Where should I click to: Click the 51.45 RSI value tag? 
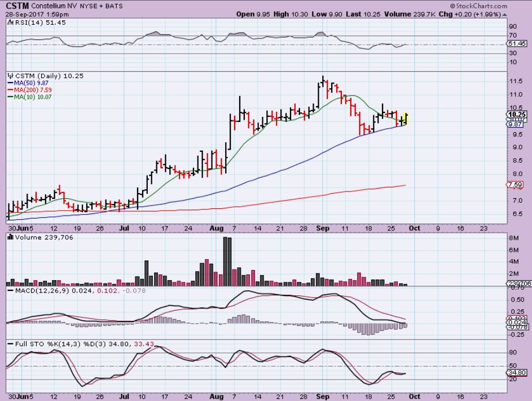pyautogui.click(x=517, y=43)
